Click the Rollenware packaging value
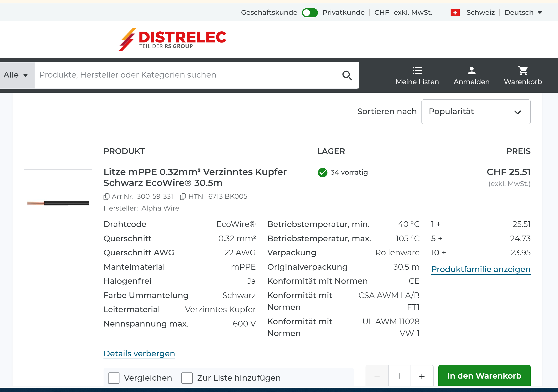The width and height of the screenshot is (558, 392). (x=397, y=253)
